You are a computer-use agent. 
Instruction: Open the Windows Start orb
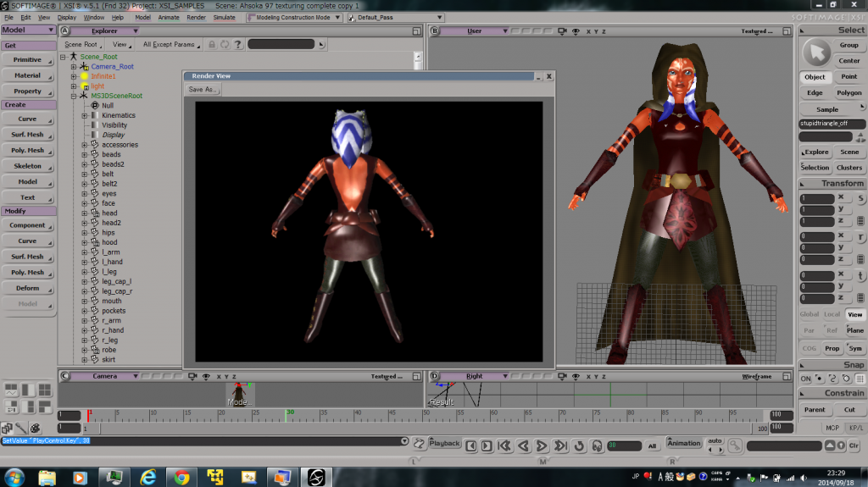pos(14,477)
